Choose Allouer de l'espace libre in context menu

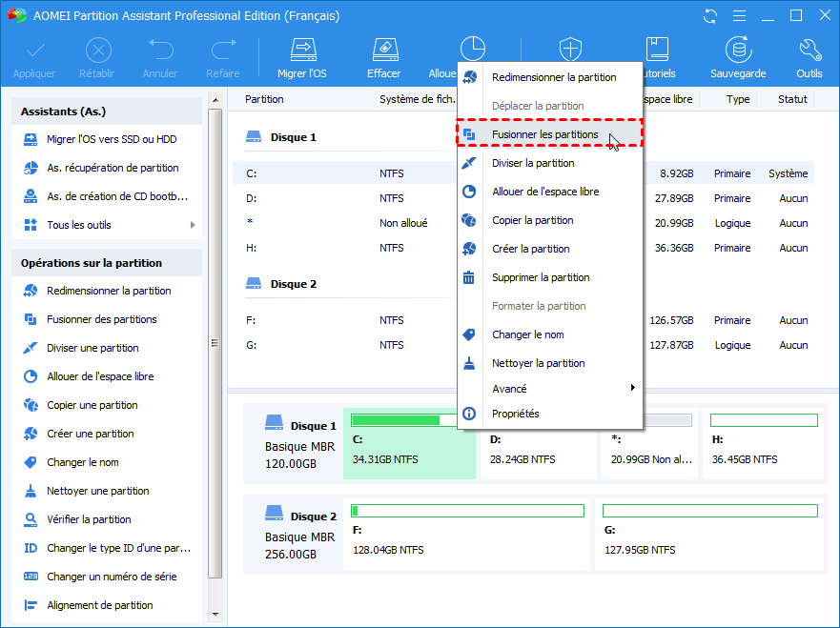(549, 192)
